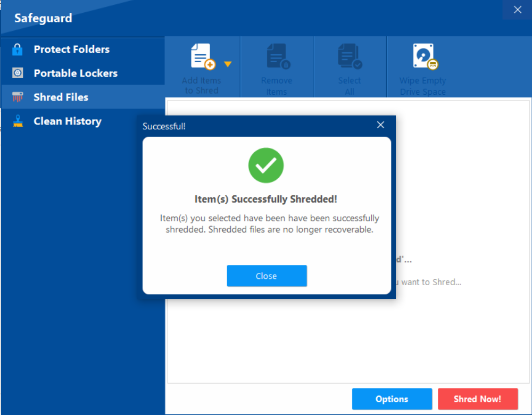Open the Portable Lockers section
The width and height of the screenshot is (532, 415).
point(83,73)
